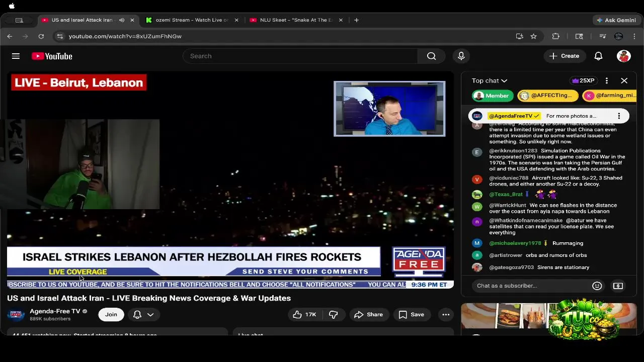Mute the tab audio speaker icon
Viewport: 644px width, 362px height.
(122, 20)
